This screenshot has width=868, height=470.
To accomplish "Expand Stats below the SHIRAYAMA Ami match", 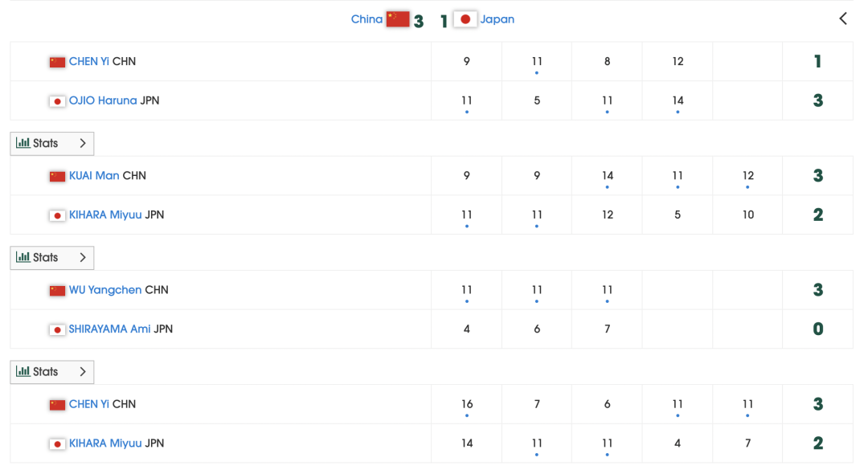I will [x=52, y=371].
